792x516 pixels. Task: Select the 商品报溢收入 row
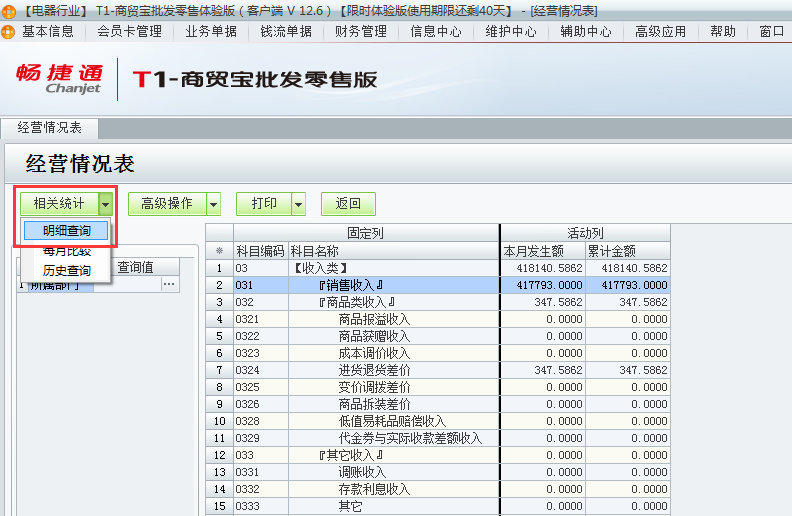(438, 319)
